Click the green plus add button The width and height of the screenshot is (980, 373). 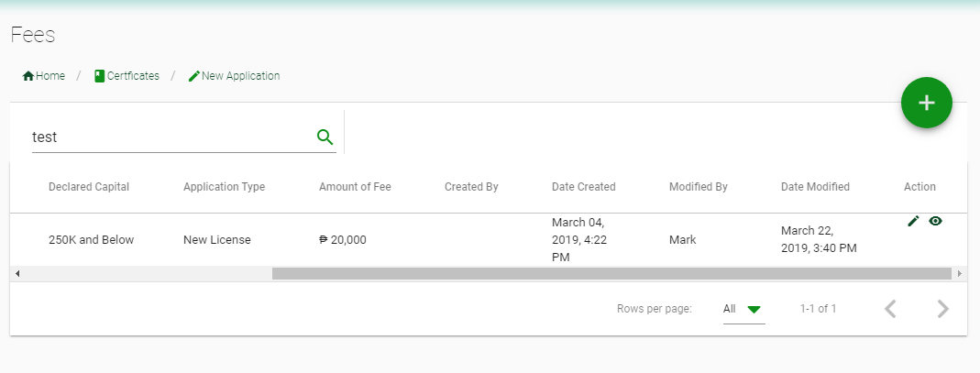(926, 103)
